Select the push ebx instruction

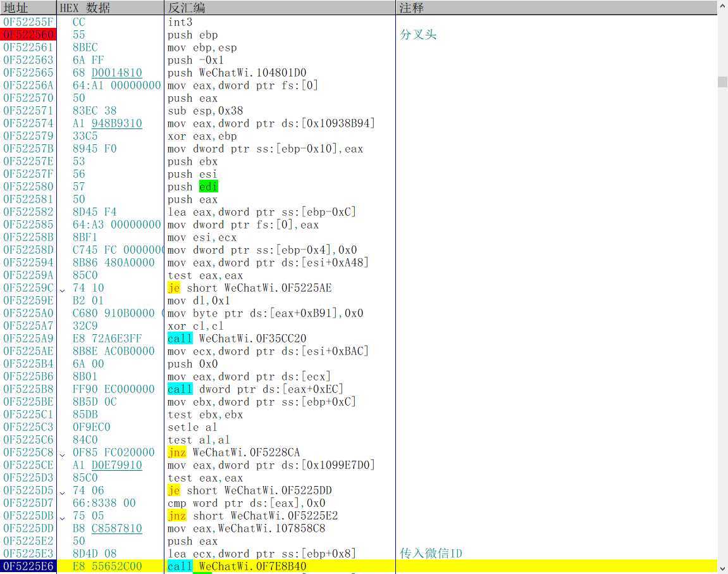click(193, 161)
